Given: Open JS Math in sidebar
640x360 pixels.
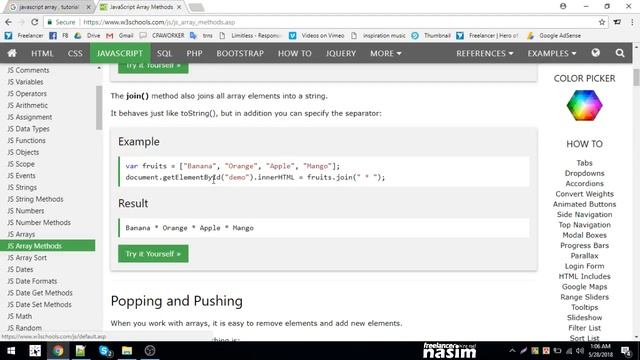Looking at the screenshot, I should point(20,316).
